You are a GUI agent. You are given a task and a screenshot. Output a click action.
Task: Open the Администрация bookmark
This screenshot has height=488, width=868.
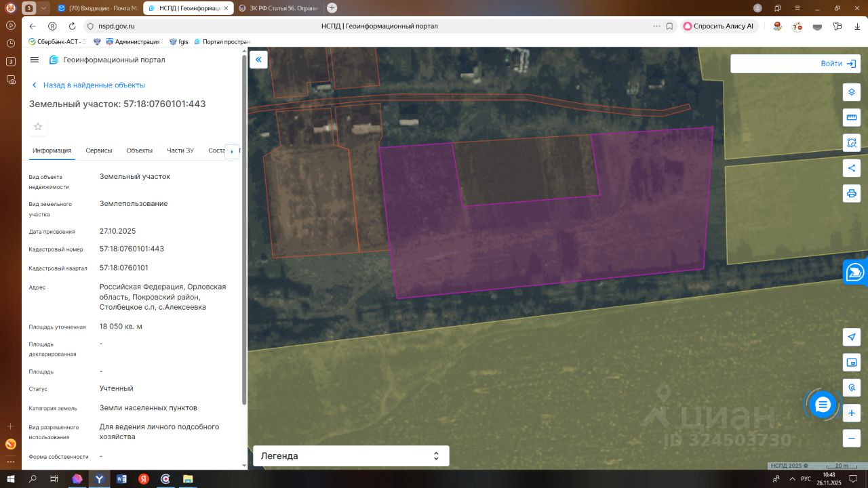(x=133, y=41)
